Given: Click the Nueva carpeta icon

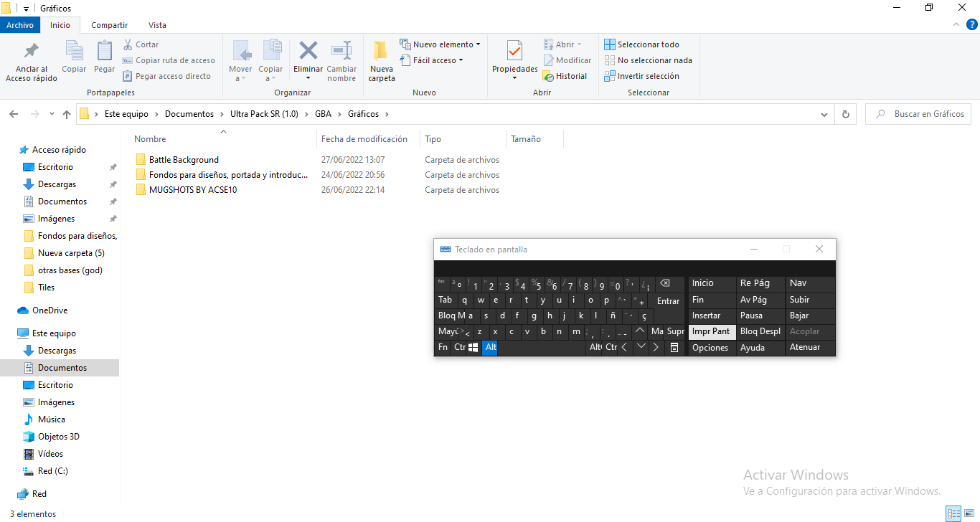Looking at the screenshot, I should (x=381, y=52).
